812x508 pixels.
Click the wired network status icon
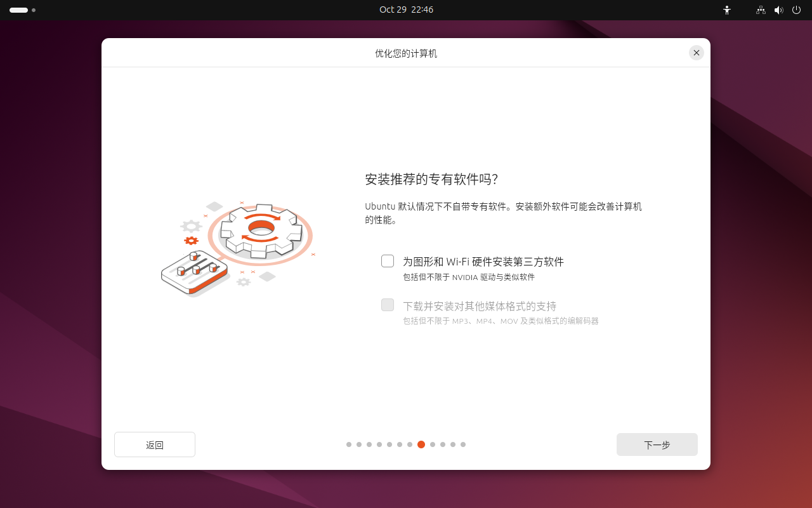coord(761,10)
